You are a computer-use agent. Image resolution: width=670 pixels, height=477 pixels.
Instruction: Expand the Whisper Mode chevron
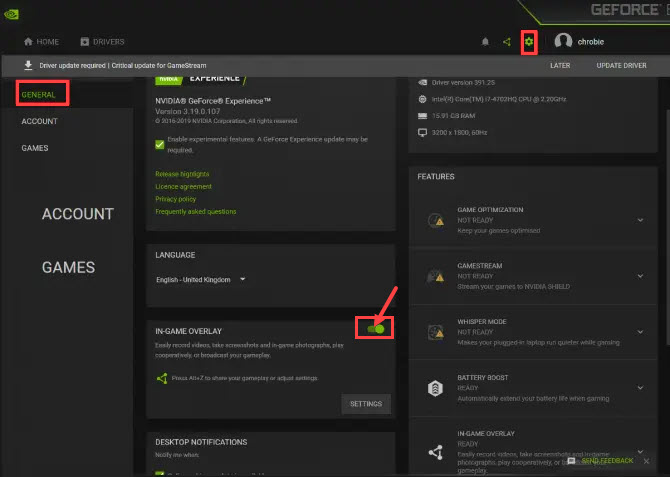click(x=640, y=332)
